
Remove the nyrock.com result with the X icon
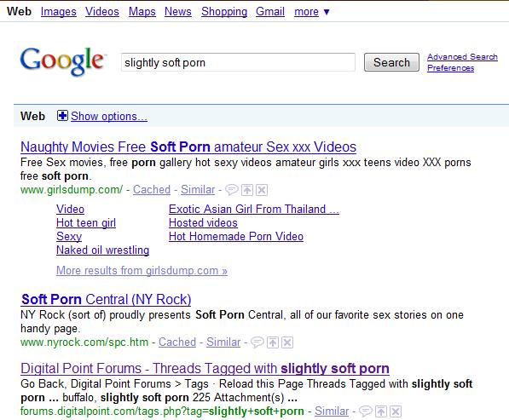point(287,342)
